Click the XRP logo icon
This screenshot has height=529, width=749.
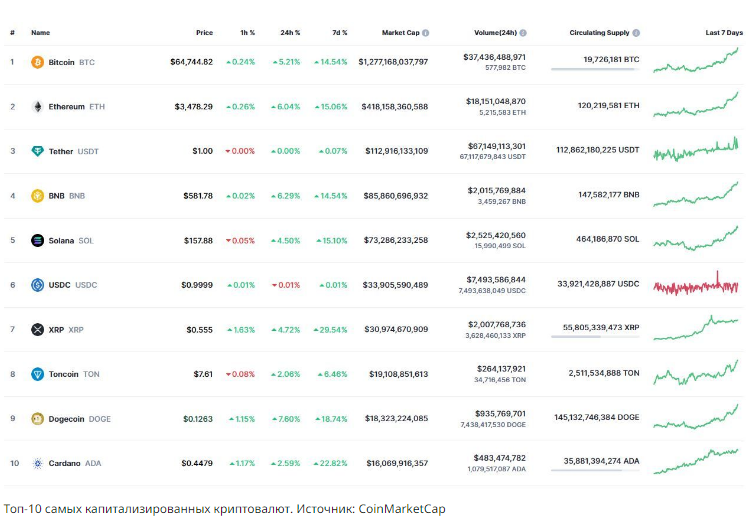tap(37, 330)
